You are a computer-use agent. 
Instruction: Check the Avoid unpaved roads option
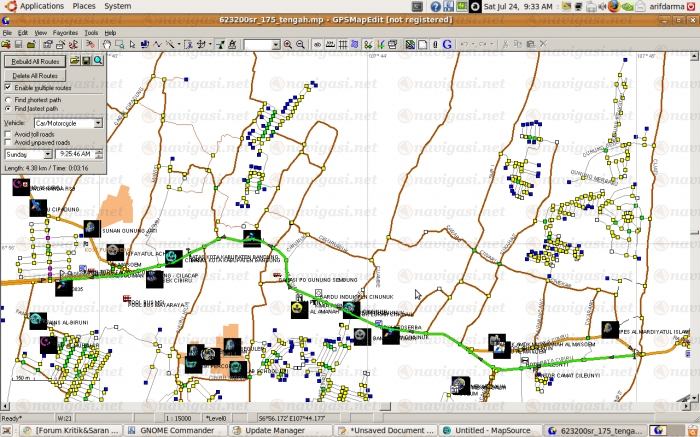pyautogui.click(x=8, y=142)
